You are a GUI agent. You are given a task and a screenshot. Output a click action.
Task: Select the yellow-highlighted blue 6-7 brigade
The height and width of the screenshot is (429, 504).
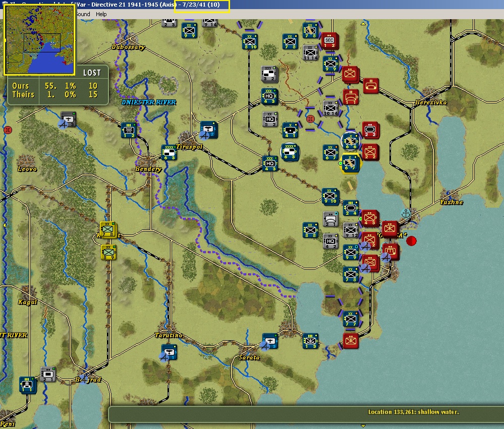[x=350, y=163]
